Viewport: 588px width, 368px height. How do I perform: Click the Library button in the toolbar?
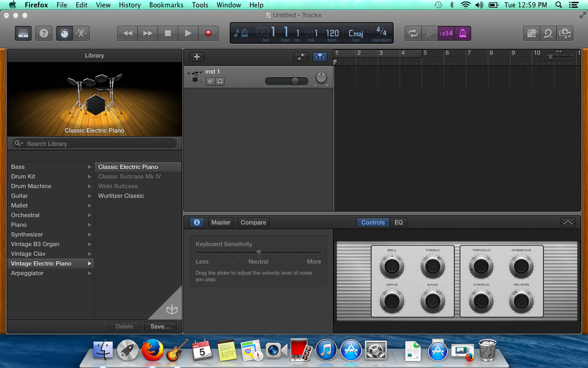tap(23, 34)
